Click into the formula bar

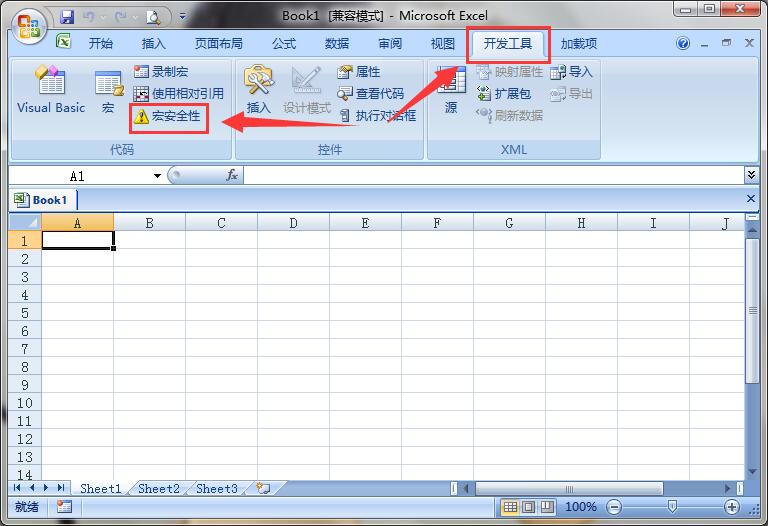493,175
